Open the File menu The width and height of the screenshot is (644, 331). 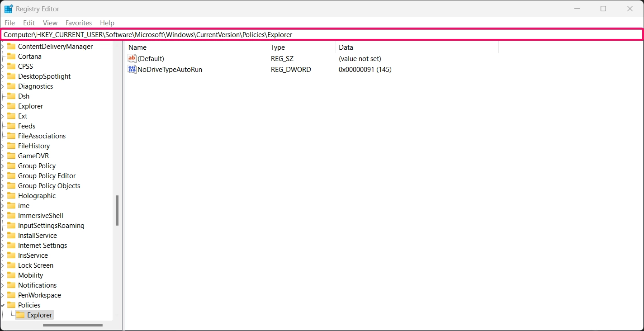(9, 23)
